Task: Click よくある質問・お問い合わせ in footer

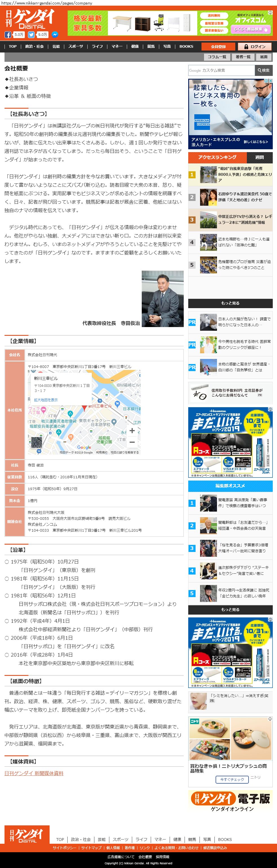Action: pos(176,848)
